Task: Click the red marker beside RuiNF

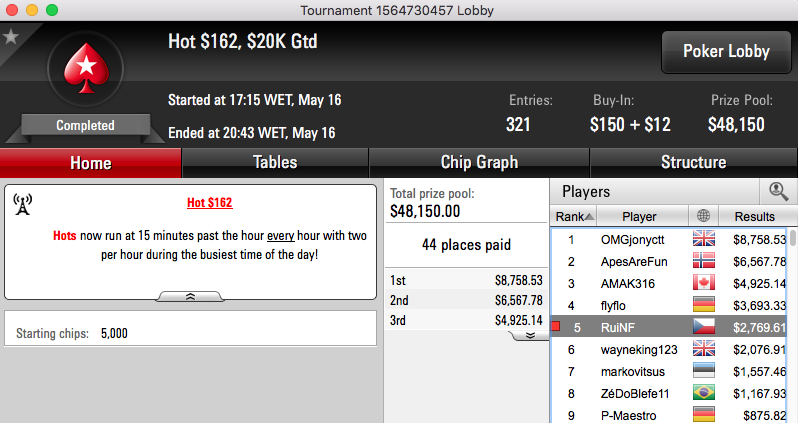Action: point(556,326)
